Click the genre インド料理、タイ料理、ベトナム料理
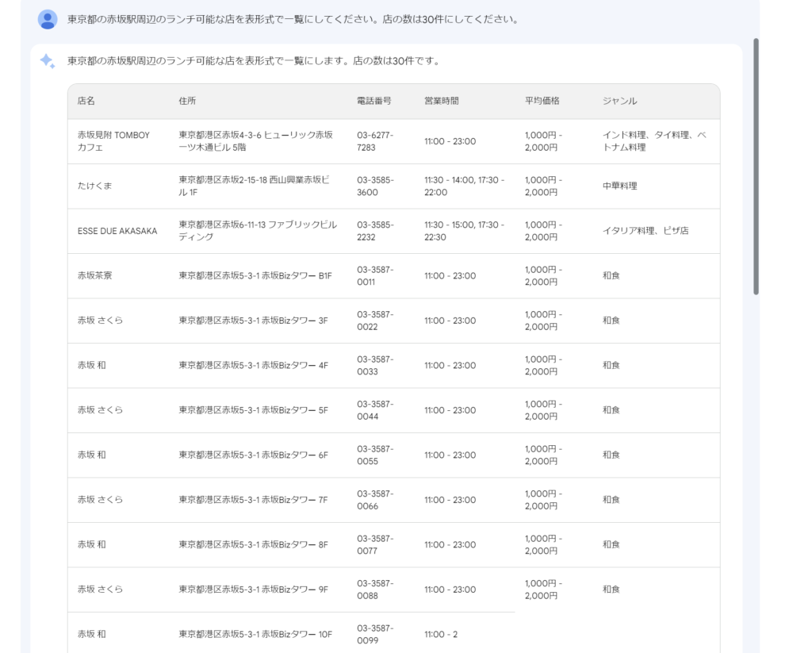This screenshot has width=812, height=653. pos(654,141)
